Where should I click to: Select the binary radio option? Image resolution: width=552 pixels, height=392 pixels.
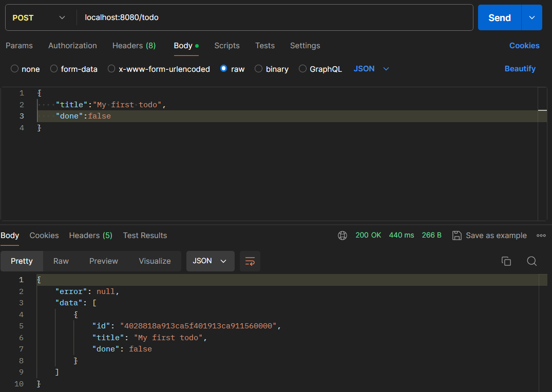tap(258, 69)
